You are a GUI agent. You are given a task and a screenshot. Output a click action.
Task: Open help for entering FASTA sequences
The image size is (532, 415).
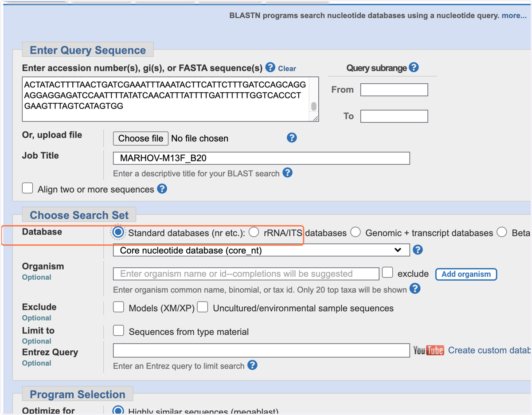tap(270, 68)
